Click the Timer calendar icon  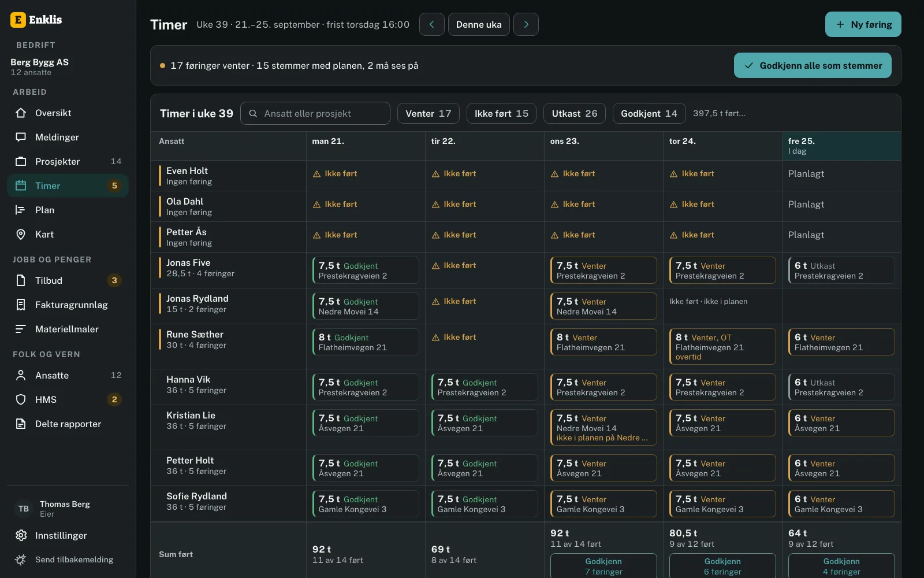point(21,186)
